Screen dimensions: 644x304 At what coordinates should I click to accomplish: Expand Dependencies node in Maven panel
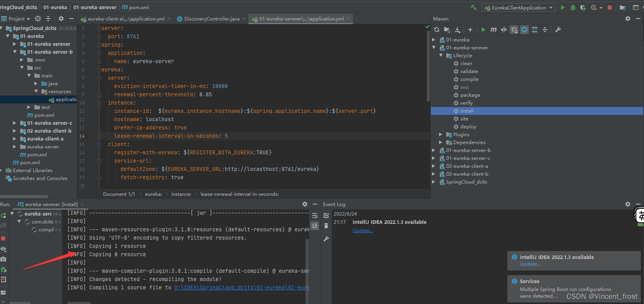point(441,143)
